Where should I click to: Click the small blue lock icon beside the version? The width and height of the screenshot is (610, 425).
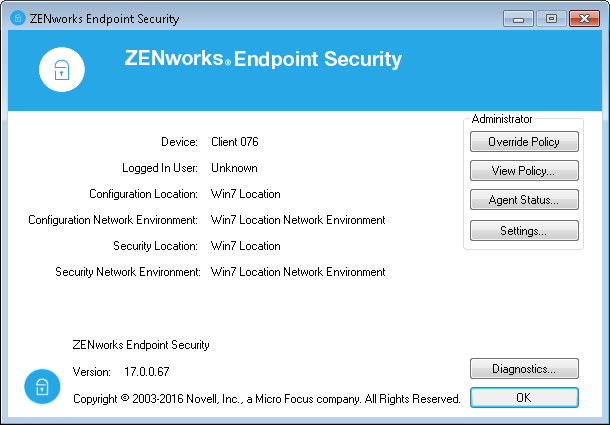[41, 385]
